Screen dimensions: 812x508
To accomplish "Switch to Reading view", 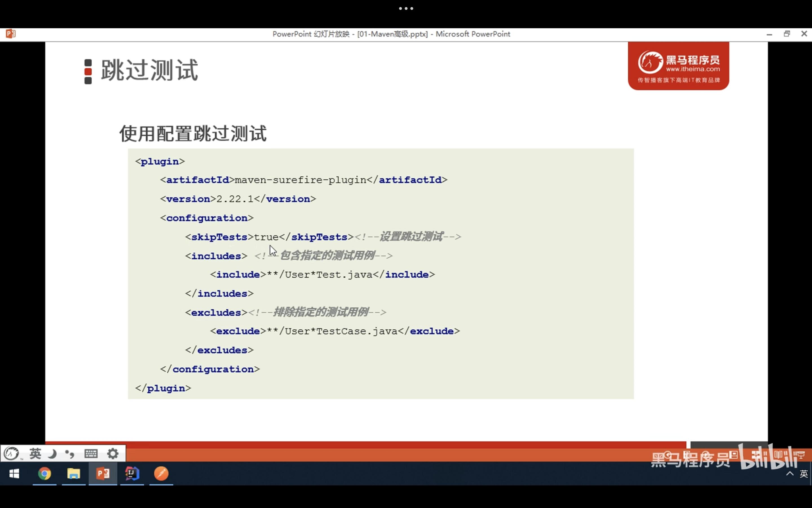I will [x=778, y=455].
